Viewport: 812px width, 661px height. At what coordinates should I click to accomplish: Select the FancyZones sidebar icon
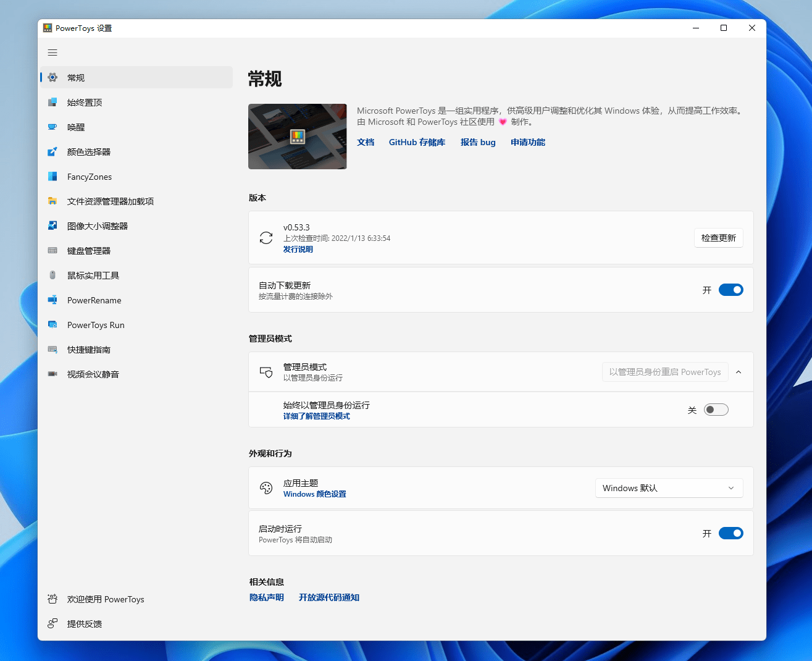pyautogui.click(x=52, y=176)
